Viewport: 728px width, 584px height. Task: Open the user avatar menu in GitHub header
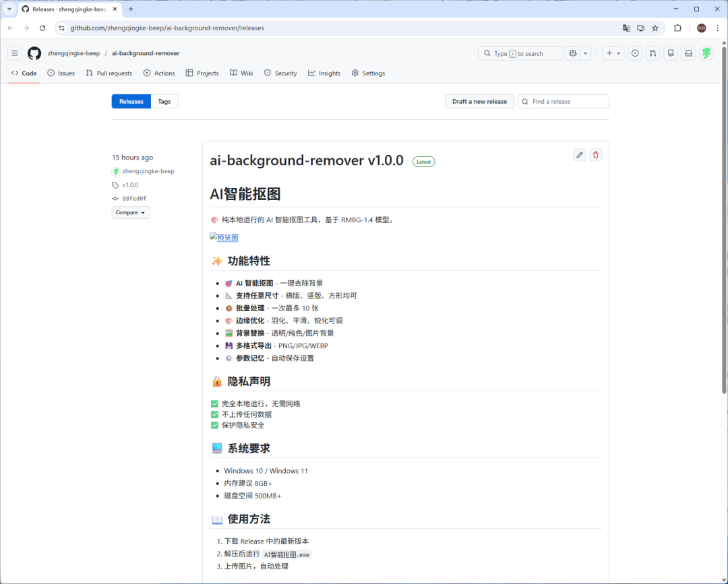[x=706, y=53]
